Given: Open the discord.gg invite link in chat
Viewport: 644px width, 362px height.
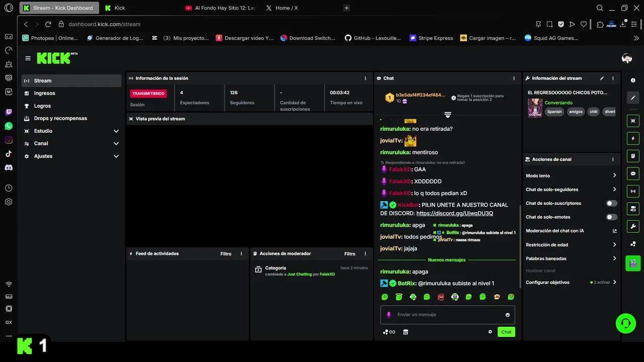Looking at the screenshot, I should [455, 213].
